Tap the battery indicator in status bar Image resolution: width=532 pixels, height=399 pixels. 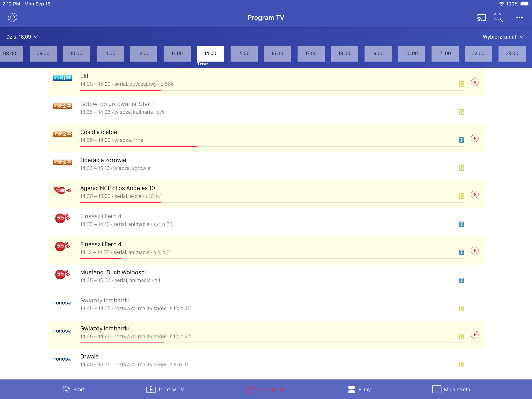525,4
